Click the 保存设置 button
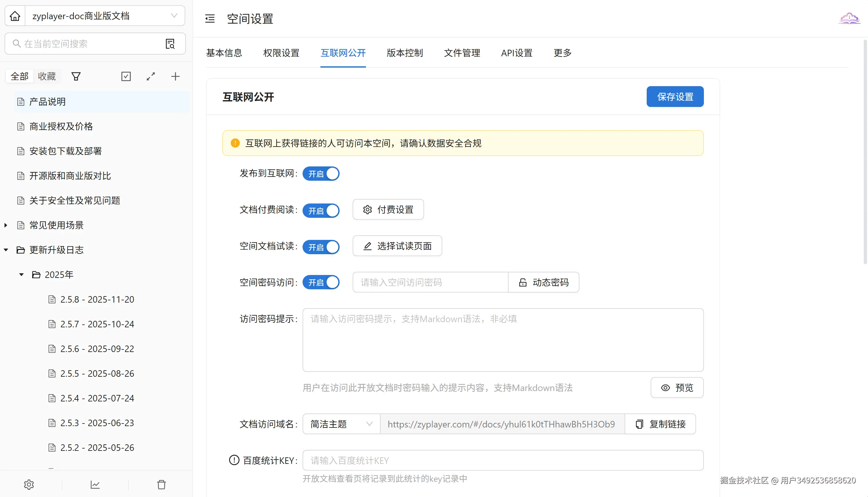This screenshot has height=497, width=868. [675, 97]
